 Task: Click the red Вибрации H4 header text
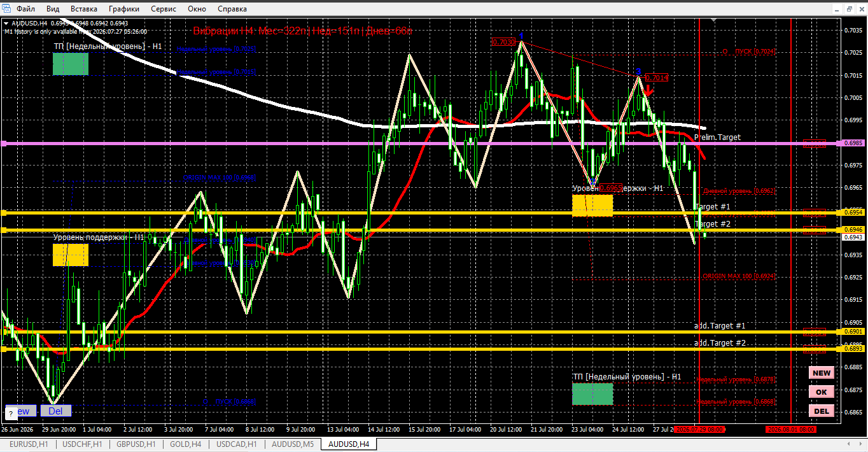(x=303, y=31)
